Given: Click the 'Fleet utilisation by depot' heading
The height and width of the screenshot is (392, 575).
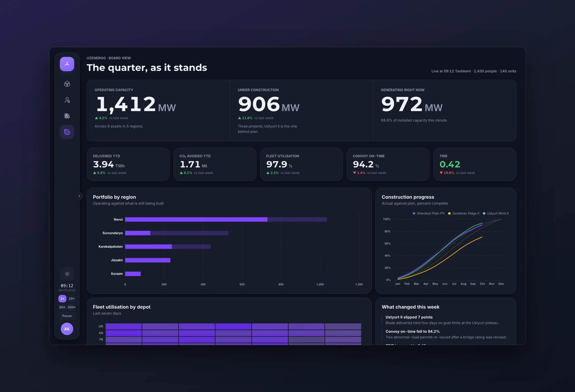Looking at the screenshot, I should (x=122, y=307).
